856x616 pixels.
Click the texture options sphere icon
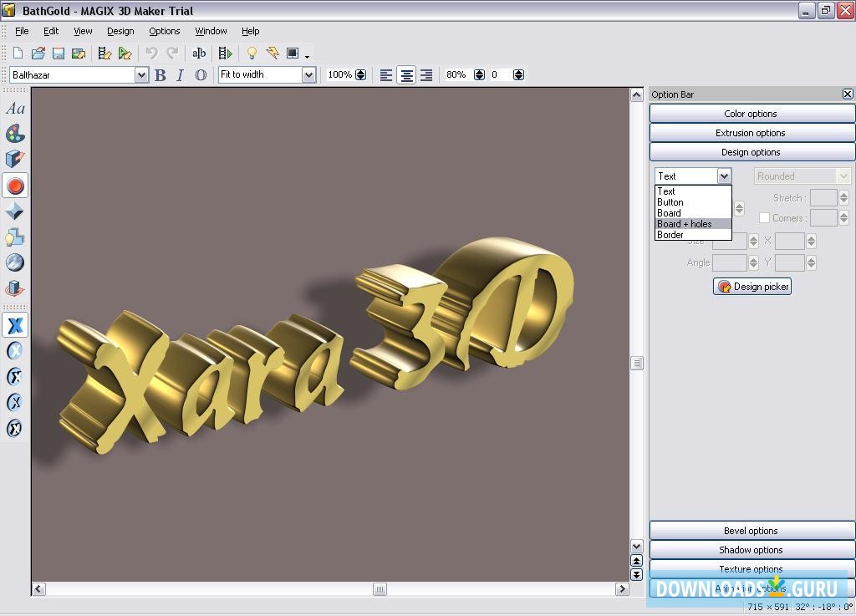[x=15, y=262]
